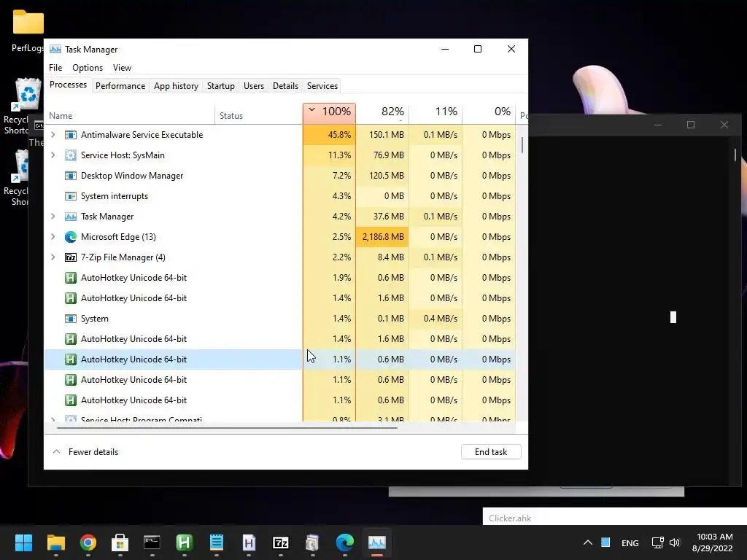Screen dimensions: 747x560
Task: Click the green AutoHotkey taskbar icon
Action: pyautogui.click(x=185, y=542)
